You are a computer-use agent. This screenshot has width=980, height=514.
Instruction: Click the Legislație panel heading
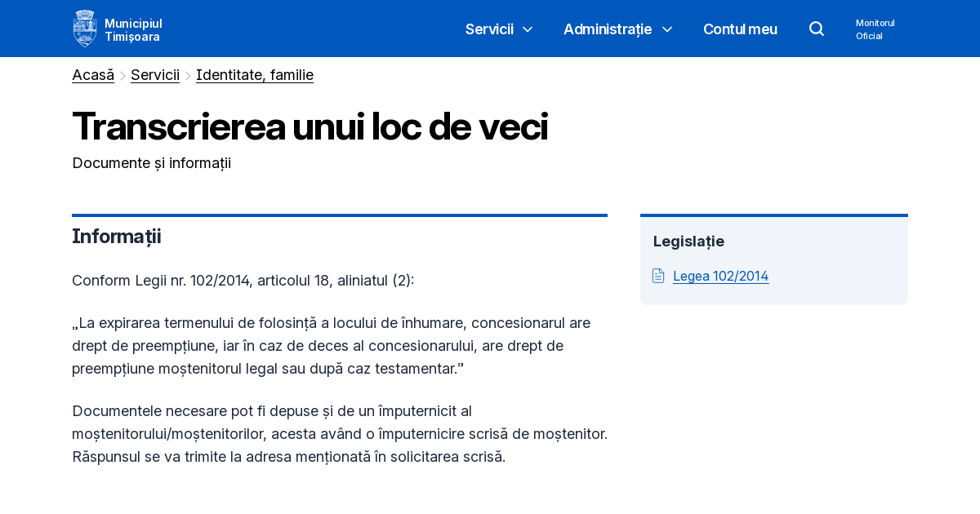[x=688, y=241]
